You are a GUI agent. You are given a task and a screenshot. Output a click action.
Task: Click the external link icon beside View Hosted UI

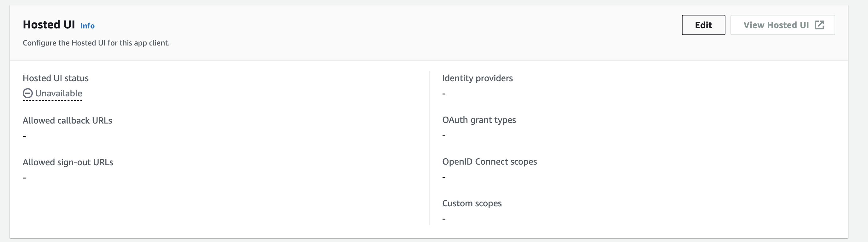[x=819, y=25]
